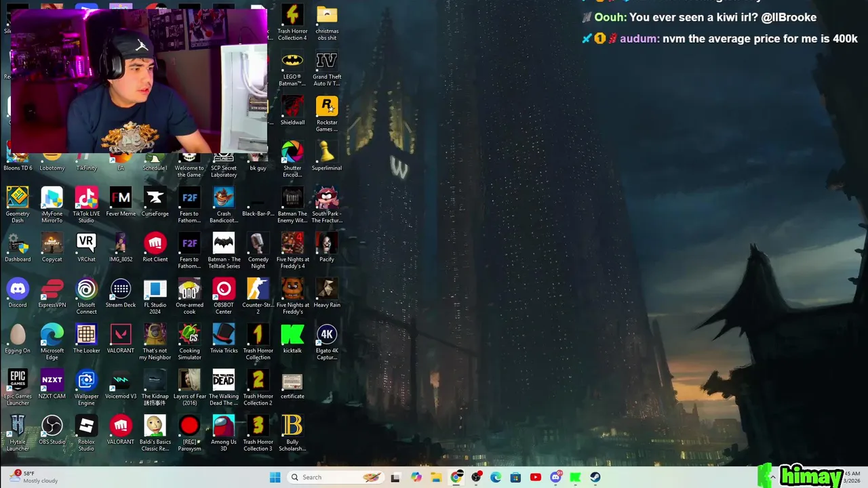Viewport: 868px width, 488px height.
Task: Launch Elgato 4K Capture utility
Action: (x=327, y=341)
